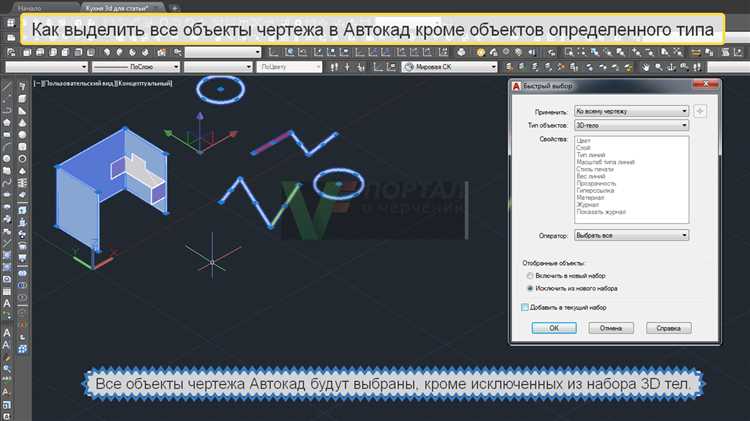Select 'Цвет' in the Свойства list
This screenshot has height=421, width=750.
pyautogui.click(x=584, y=141)
